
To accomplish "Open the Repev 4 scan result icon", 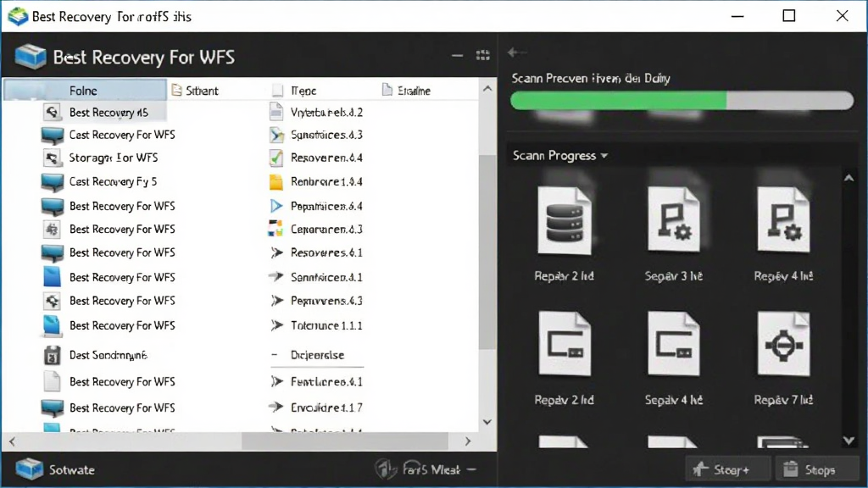I will coord(783,219).
